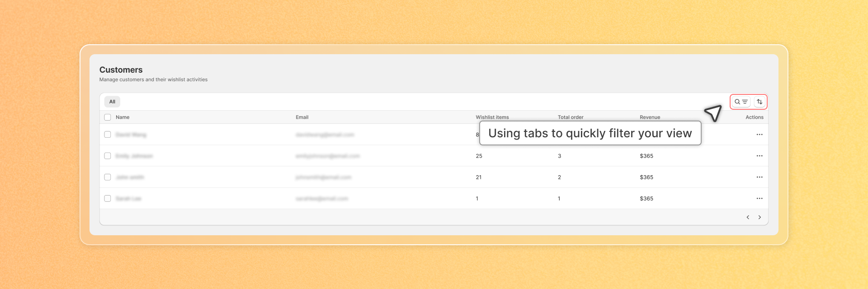The width and height of the screenshot is (868, 289).
Task: Toggle the select-all checkbox beside Name
Action: (108, 117)
